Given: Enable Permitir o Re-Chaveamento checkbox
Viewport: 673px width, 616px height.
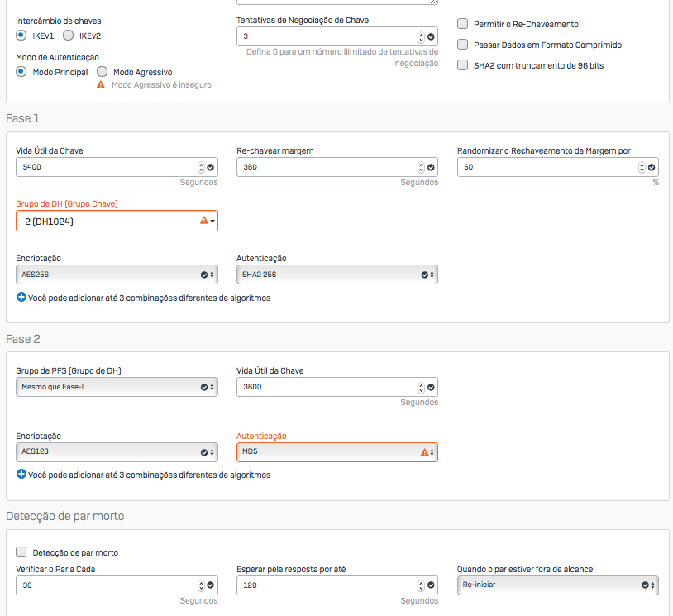Looking at the screenshot, I should (x=463, y=25).
